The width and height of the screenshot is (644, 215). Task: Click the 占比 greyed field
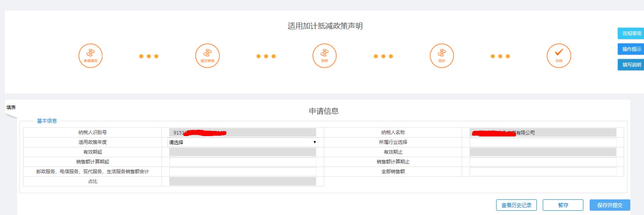242,181
